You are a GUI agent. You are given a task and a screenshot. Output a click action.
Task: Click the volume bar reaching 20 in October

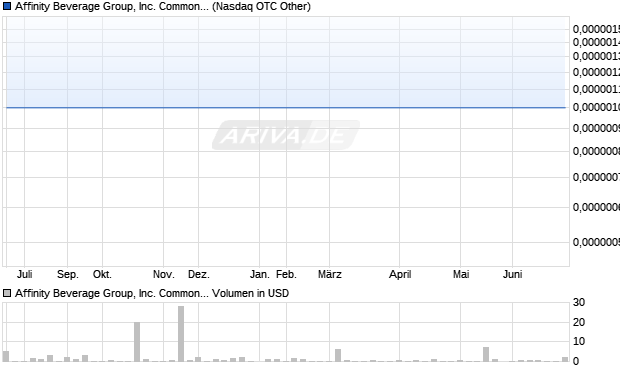pos(137,342)
